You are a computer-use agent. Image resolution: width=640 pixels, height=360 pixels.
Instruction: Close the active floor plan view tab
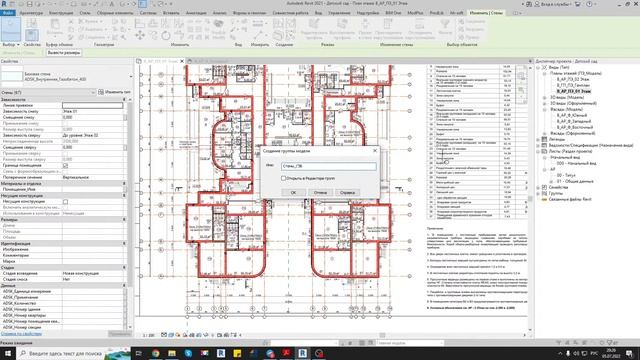coord(182,61)
